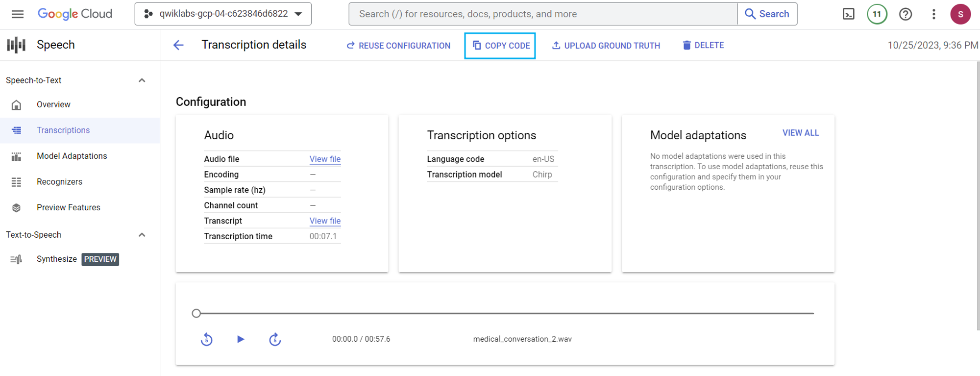Viewport: 980px width, 376px height.
Task: Activate Cloud Shell icon
Action: pyautogui.click(x=849, y=14)
